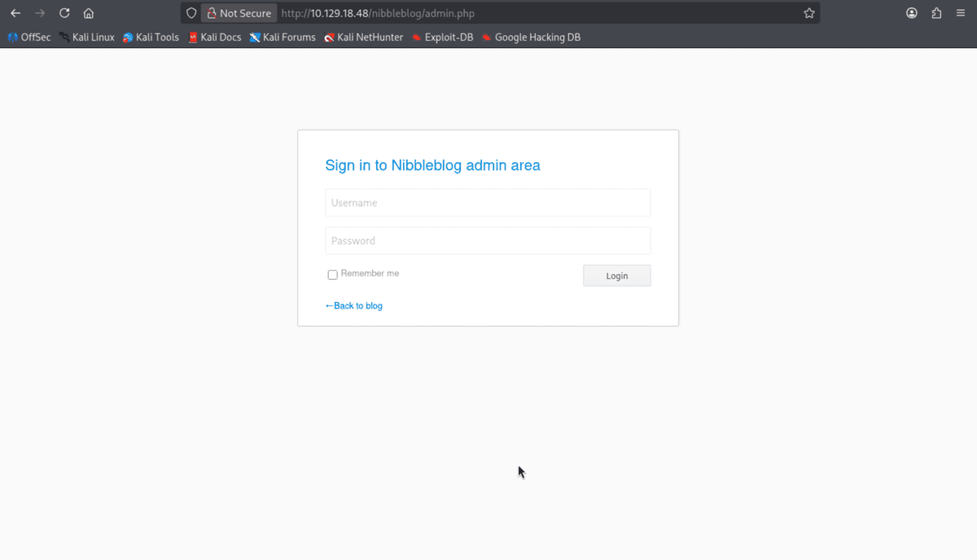Bookmark this page with the star icon

(808, 13)
